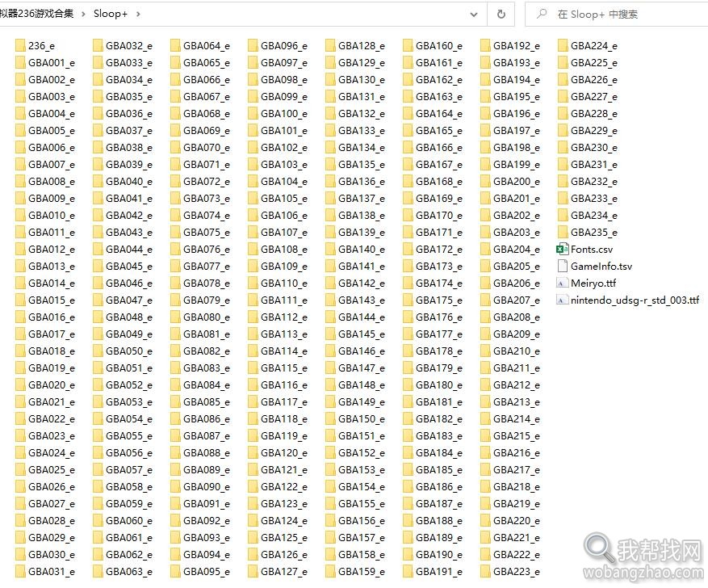
Task: Select the Meiryo.ttf font file icon
Action: (562, 283)
